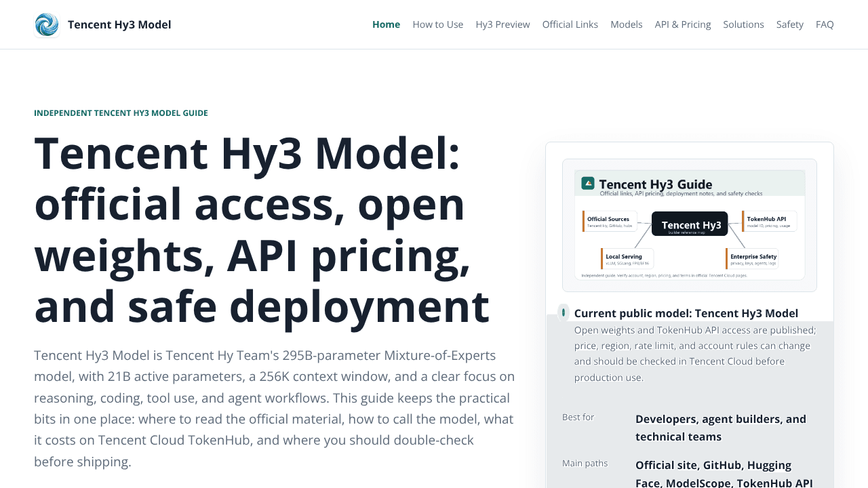Viewport: 868px width, 488px height.
Task: Select Models in the top nav
Action: coord(626,24)
